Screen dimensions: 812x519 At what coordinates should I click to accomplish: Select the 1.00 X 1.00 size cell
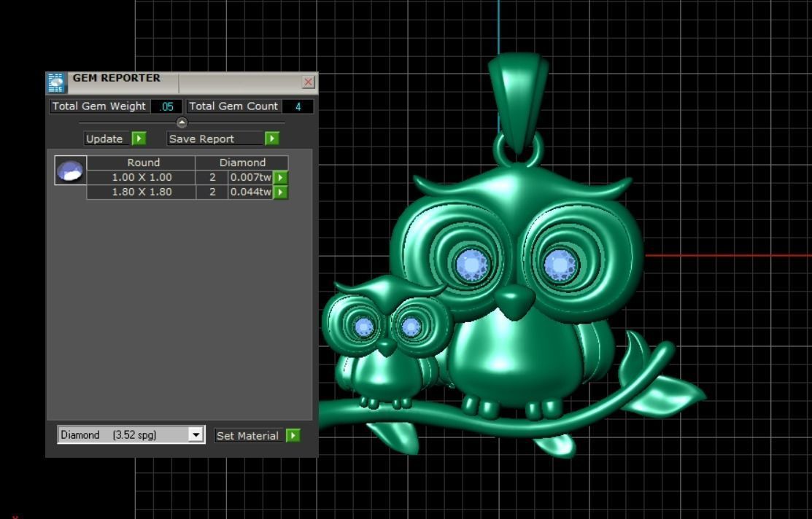pyautogui.click(x=142, y=177)
